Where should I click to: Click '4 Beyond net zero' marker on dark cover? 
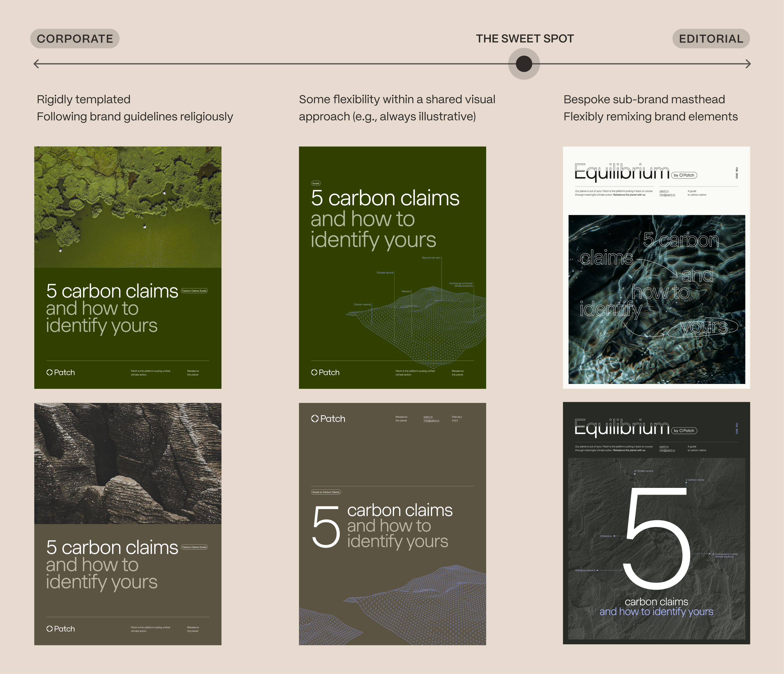pyautogui.click(x=585, y=570)
